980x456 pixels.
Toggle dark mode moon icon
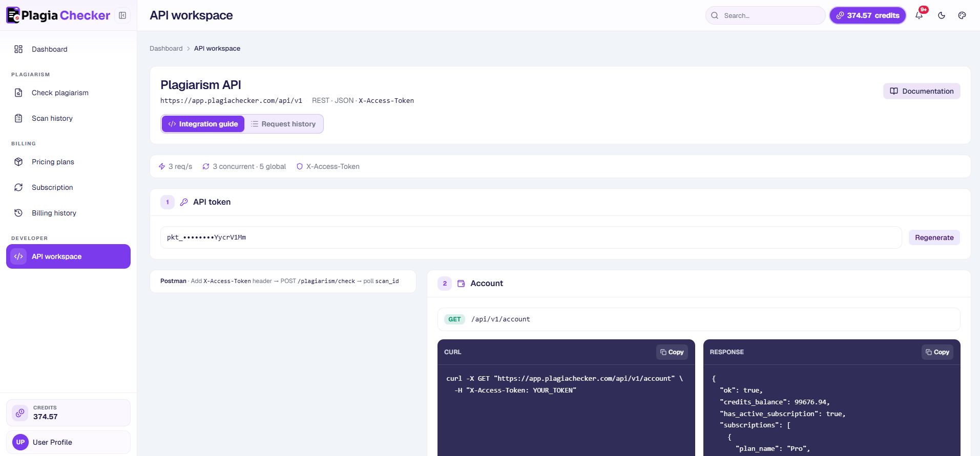(942, 15)
